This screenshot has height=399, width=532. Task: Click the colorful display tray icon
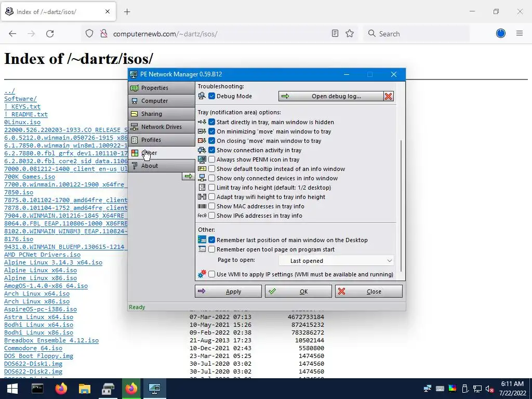[453, 389]
